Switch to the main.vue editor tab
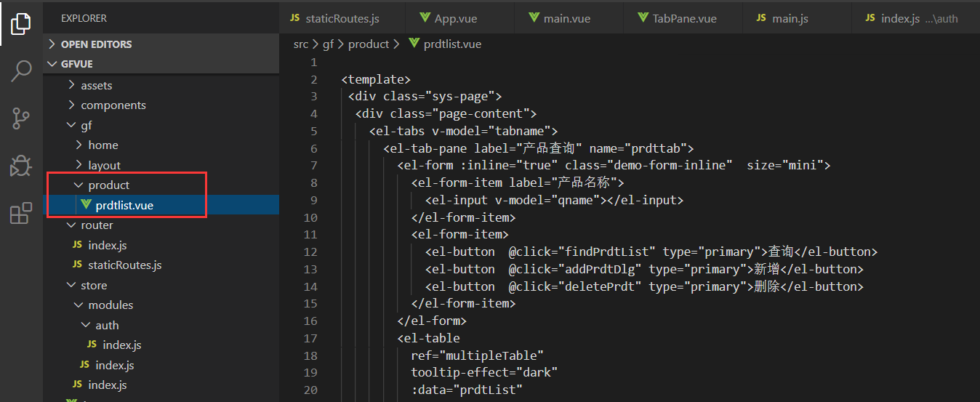Screen dimensions: 980x402 click(567, 18)
